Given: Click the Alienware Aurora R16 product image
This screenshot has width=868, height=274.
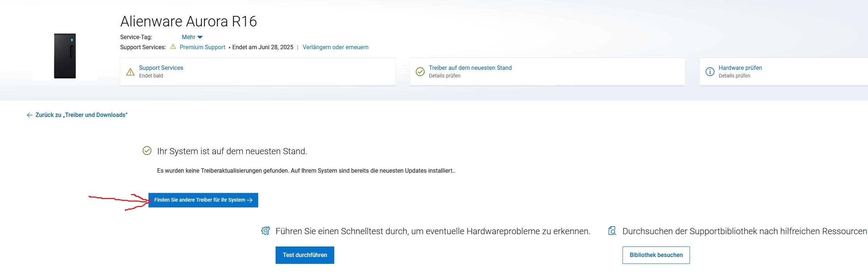Looking at the screenshot, I should (65, 56).
